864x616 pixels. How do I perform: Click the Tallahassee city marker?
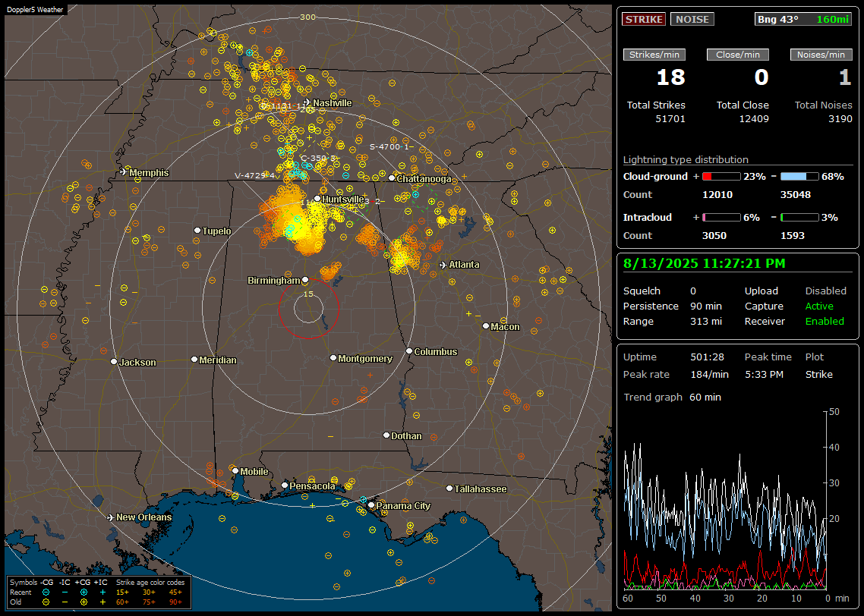pos(449,489)
